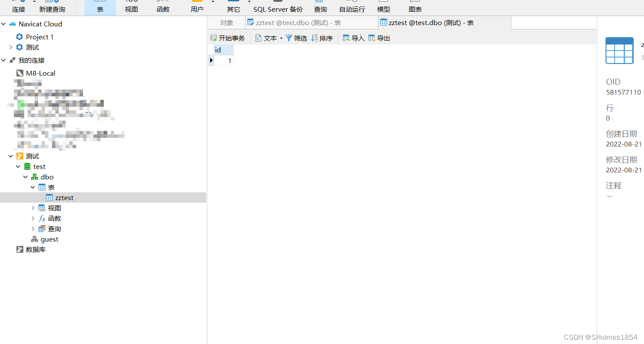Viewport: 644px width, 344px height.
Task: Click the 修改日期 label in info panel
Action: [621, 159]
